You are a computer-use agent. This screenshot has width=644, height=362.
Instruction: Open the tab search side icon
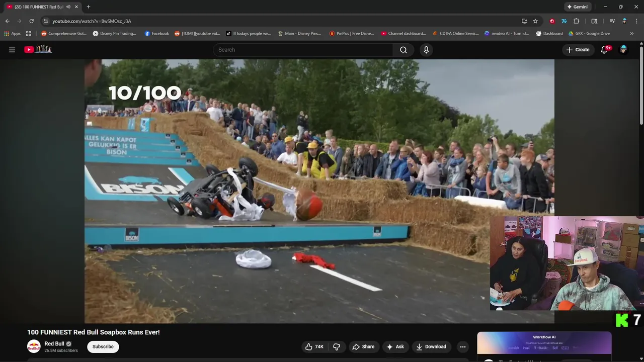(594, 21)
